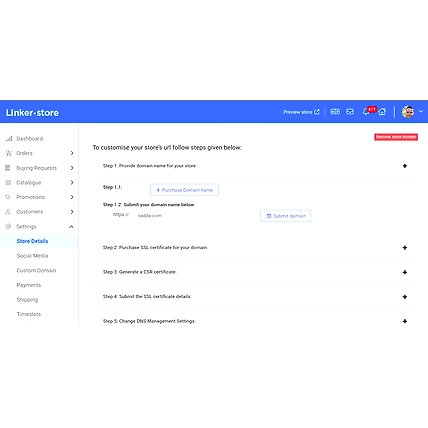Click the user profile avatar
This screenshot has width=428, height=428.
pyautogui.click(x=408, y=112)
